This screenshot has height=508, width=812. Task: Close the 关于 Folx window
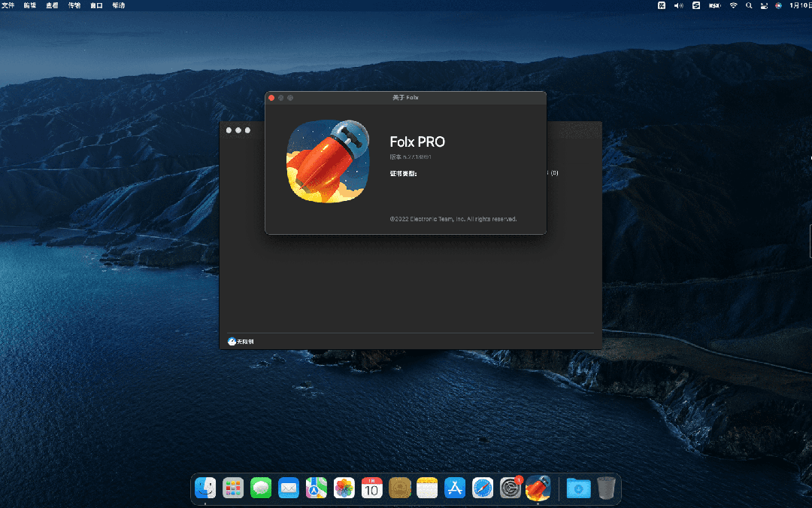click(271, 98)
